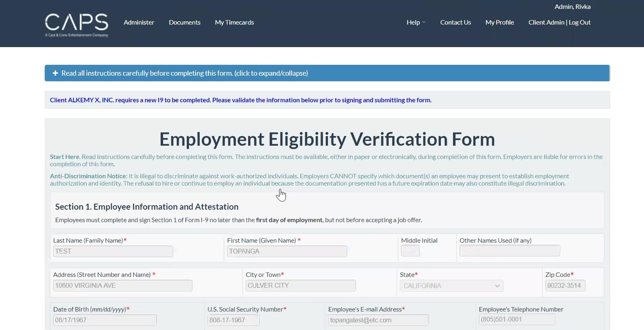Viewport: 644px width, 330px height.
Task: Click the plus icon on instructions bar
Action: [x=55, y=73]
